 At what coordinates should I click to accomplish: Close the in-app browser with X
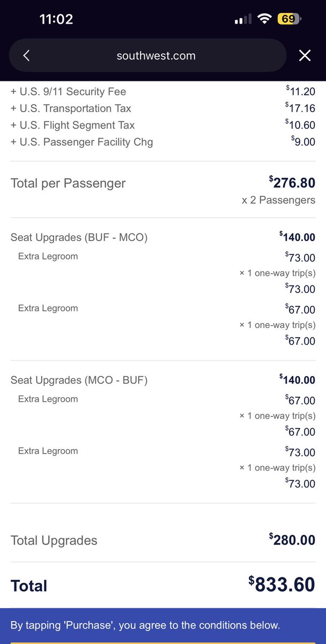tap(305, 55)
